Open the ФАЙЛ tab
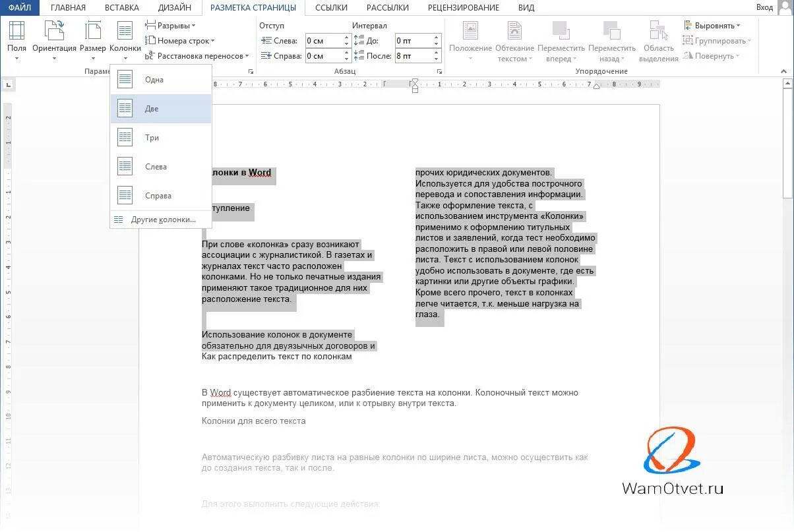794x532 pixels. [x=20, y=8]
